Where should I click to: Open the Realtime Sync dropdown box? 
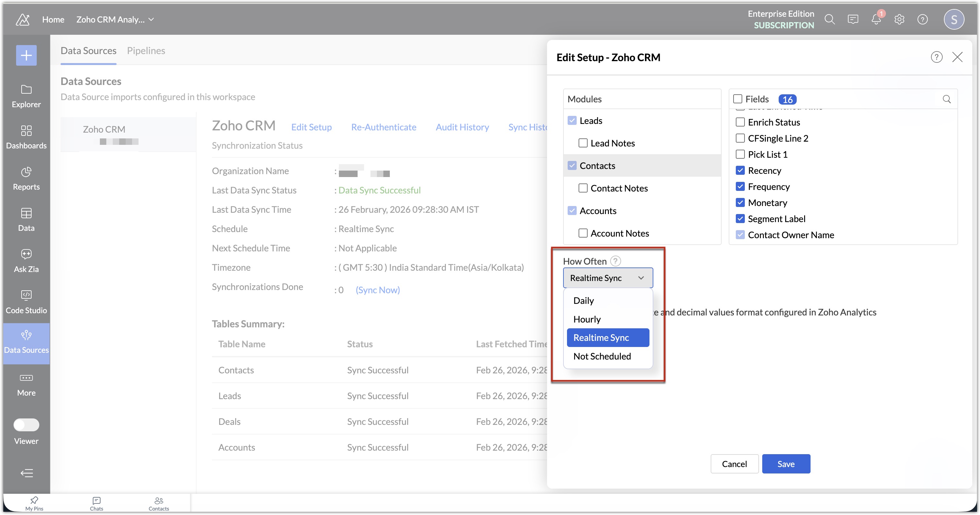point(608,278)
